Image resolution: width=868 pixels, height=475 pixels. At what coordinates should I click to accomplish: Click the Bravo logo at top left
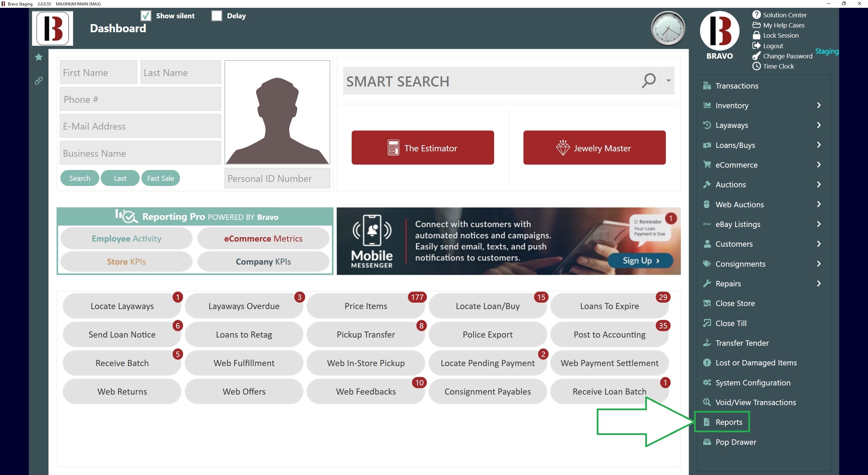53,28
